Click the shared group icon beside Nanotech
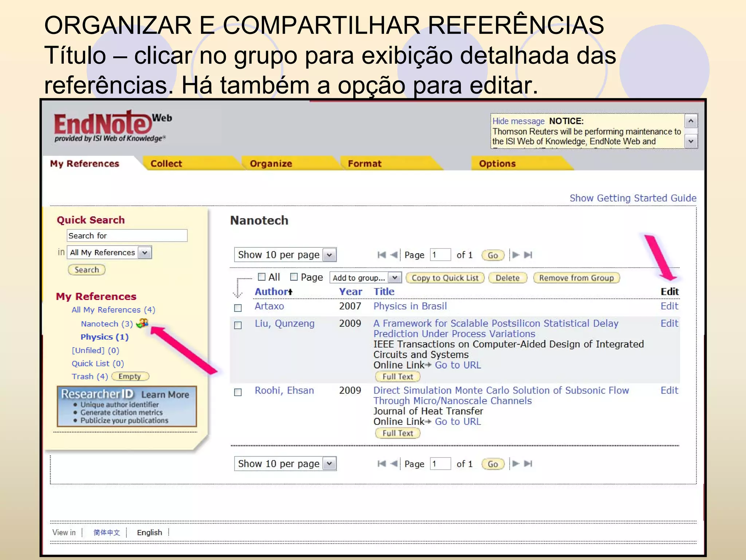This screenshot has width=746, height=560. pos(142,323)
